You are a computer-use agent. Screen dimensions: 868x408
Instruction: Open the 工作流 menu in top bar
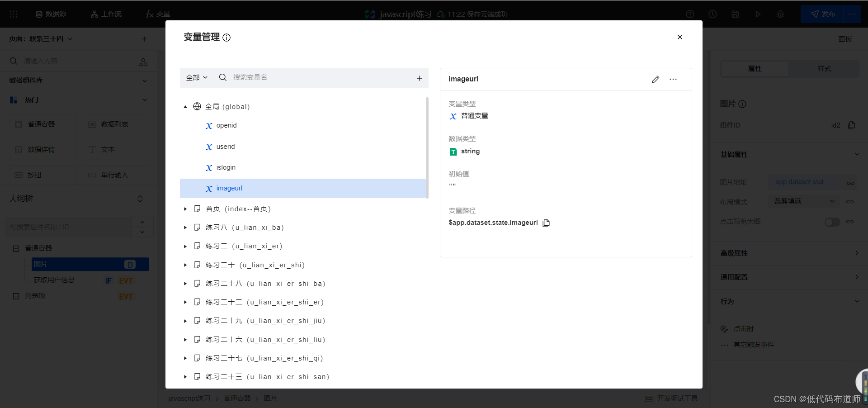(x=106, y=14)
